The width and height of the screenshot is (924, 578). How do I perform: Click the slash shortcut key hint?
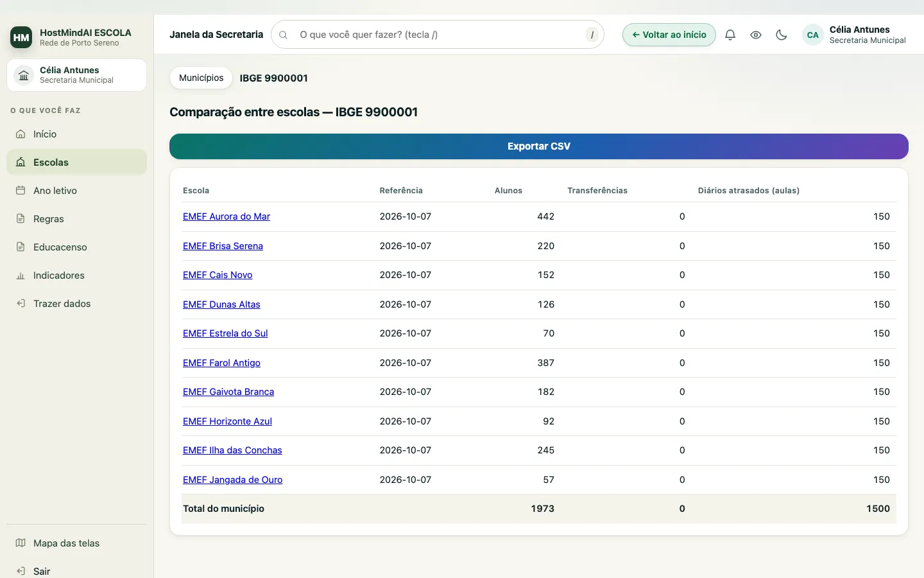[592, 35]
